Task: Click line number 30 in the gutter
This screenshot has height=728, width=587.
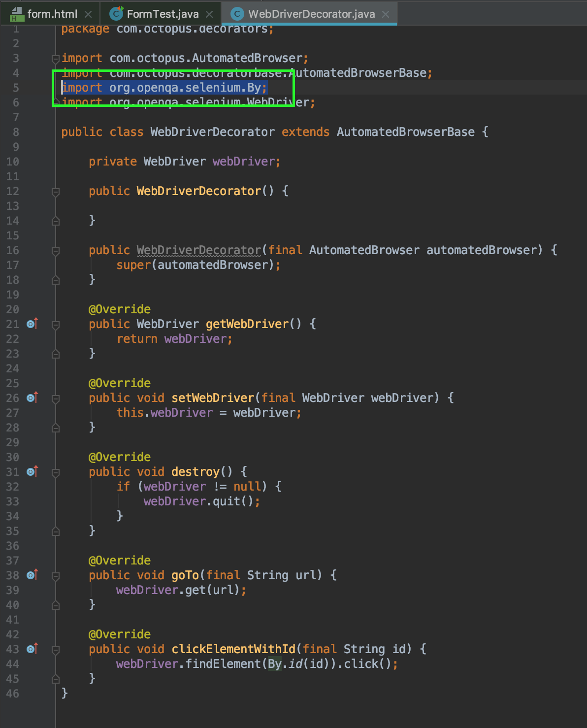Action: pyautogui.click(x=13, y=457)
